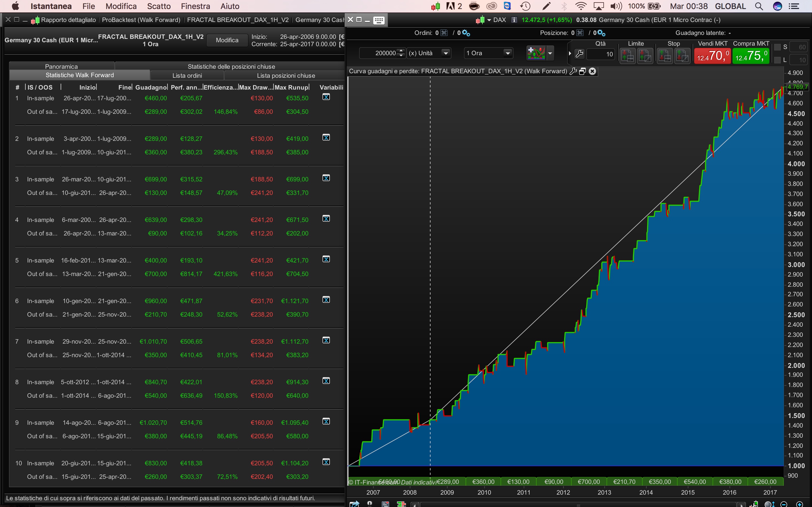This screenshot has height=507, width=812.
Task: Click the cancel all Ordini icon
Action: pyautogui.click(x=444, y=33)
